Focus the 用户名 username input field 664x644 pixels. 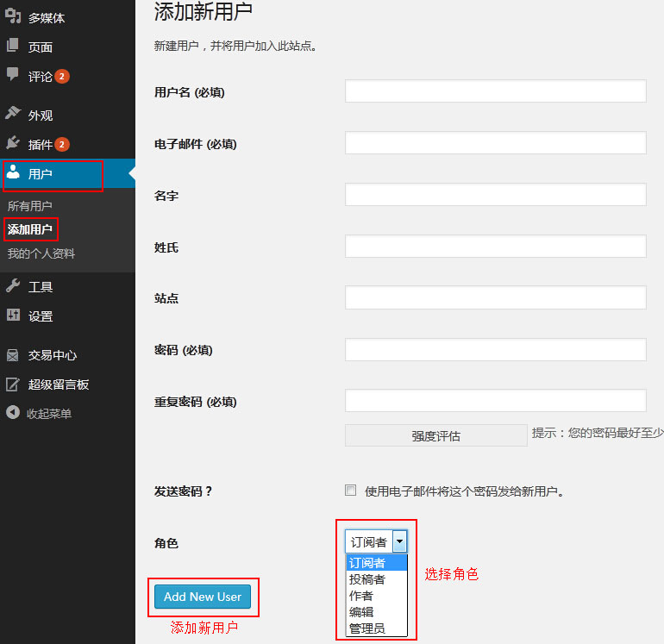coord(495,91)
